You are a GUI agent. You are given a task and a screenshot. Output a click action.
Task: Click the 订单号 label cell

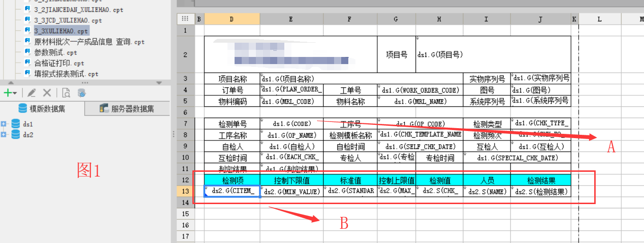pyautogui.click(x=232, y=90)
